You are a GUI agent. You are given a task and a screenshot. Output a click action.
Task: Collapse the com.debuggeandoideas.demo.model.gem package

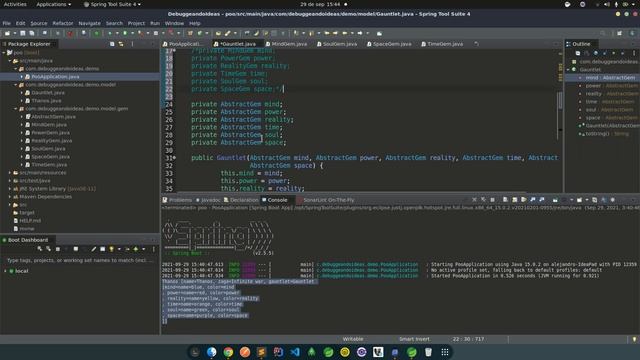[16, 109]
